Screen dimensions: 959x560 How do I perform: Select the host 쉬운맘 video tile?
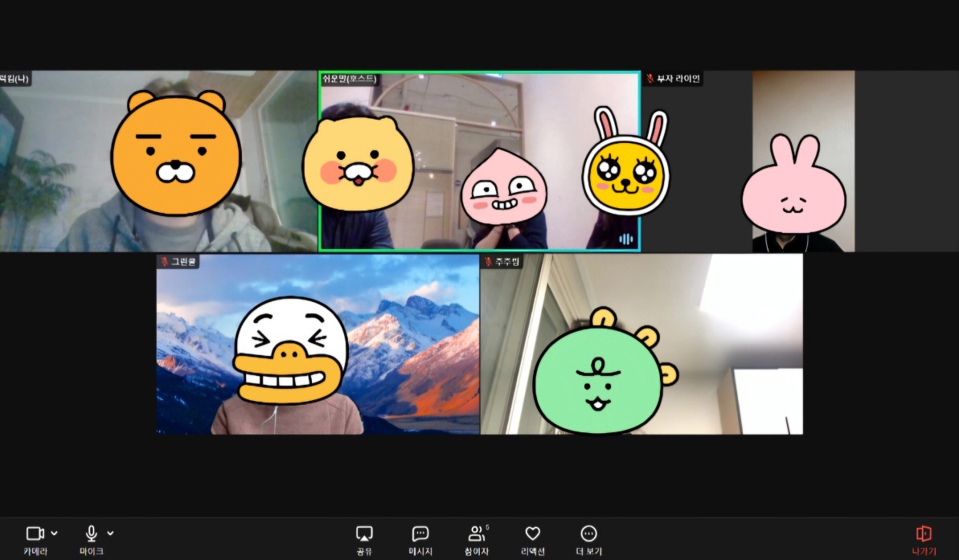(x=479, y=161)
